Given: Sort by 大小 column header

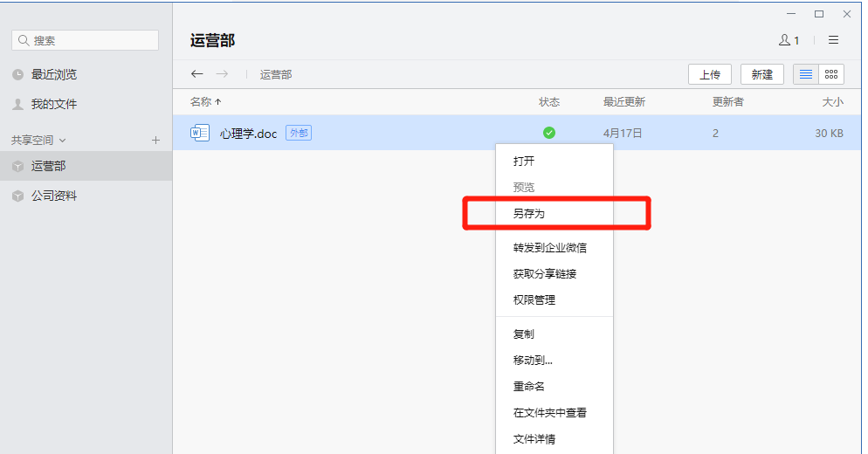Looking at the screenshot, I should pyautogui.click(x=832, y=102).
